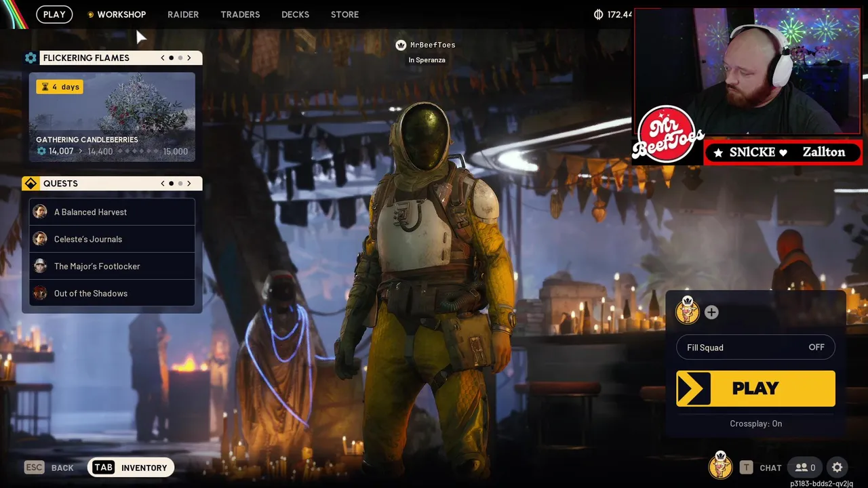Go to previous Quests page arrow
Image resolution: width=868 pixels, height=488 pixels.
point(163,184)
